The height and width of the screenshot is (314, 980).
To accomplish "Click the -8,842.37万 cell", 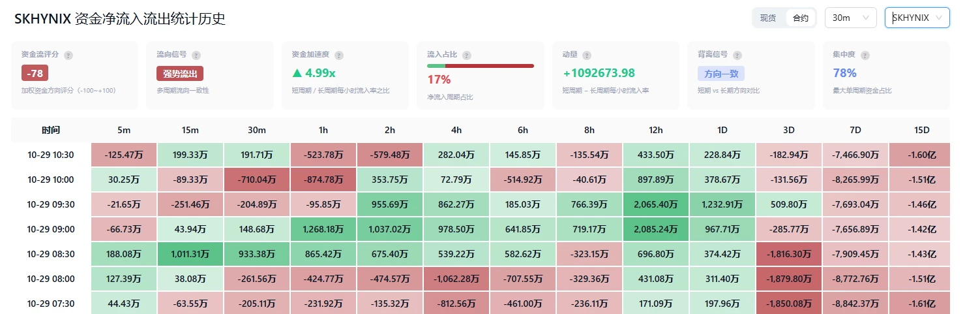I will [x=855, y=304].
